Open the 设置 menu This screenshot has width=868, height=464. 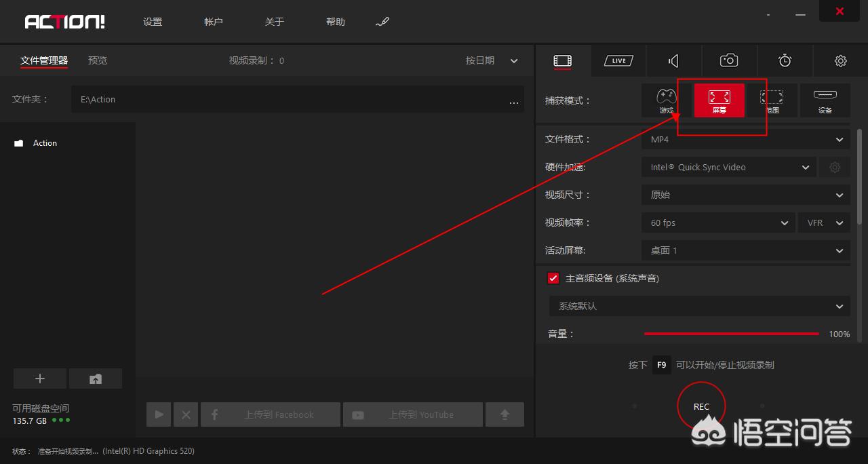click(153, 21)
